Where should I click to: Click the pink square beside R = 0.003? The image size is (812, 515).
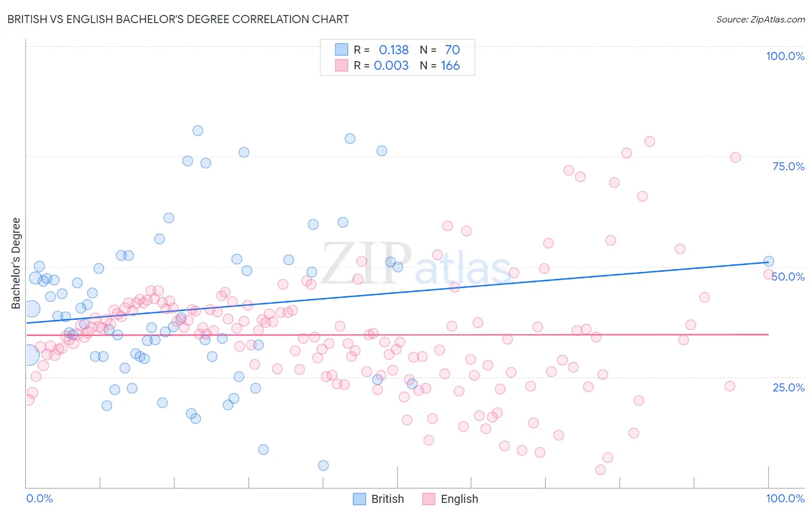tap(342, 65)
